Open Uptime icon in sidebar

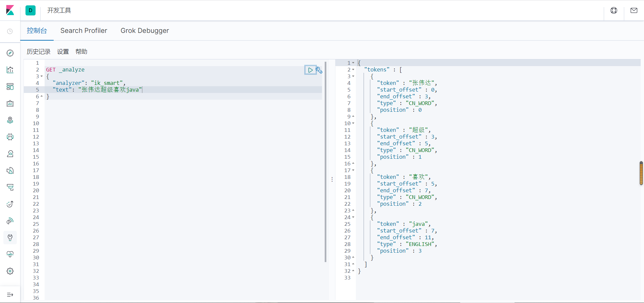tap(10, 204)
